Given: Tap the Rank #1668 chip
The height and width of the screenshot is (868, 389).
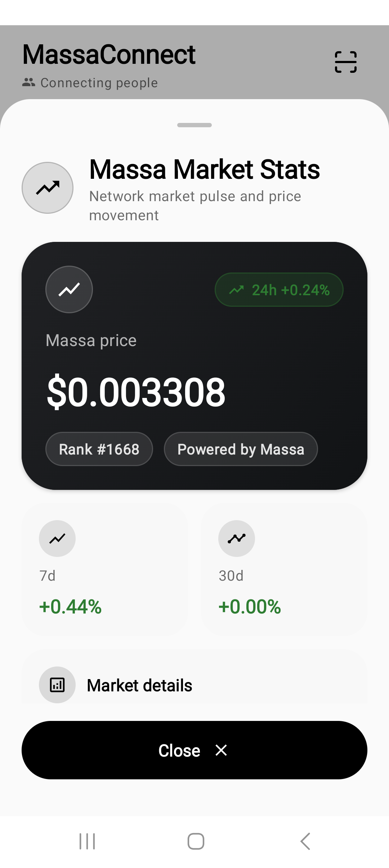Looking at the screenshot, I should click(99, 449).
